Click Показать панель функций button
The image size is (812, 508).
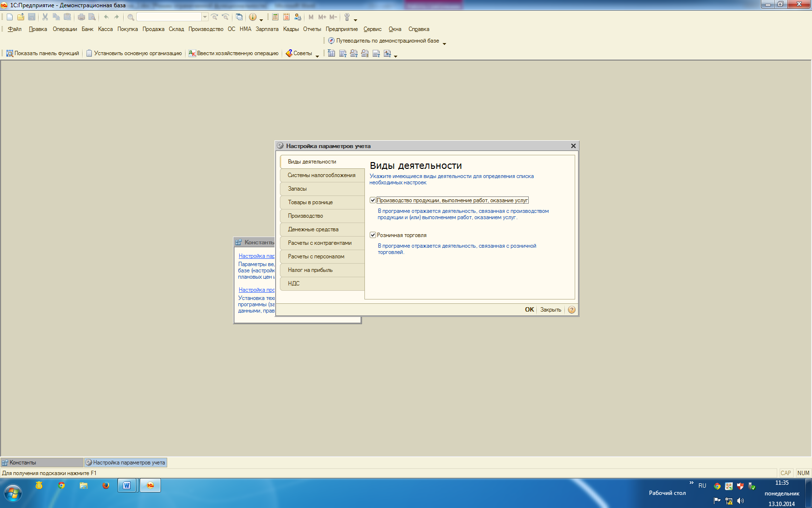pos(43,53)
